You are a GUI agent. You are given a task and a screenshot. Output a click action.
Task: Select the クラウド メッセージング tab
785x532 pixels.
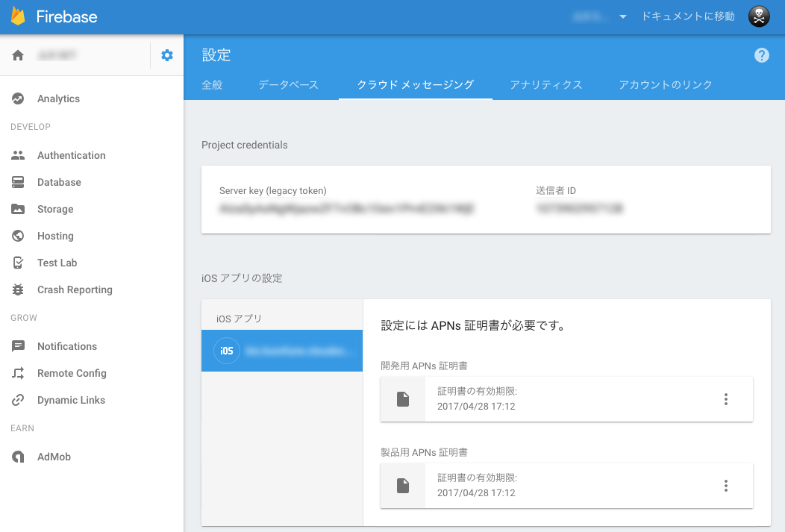pyautogui.click(x=416, y=84)
